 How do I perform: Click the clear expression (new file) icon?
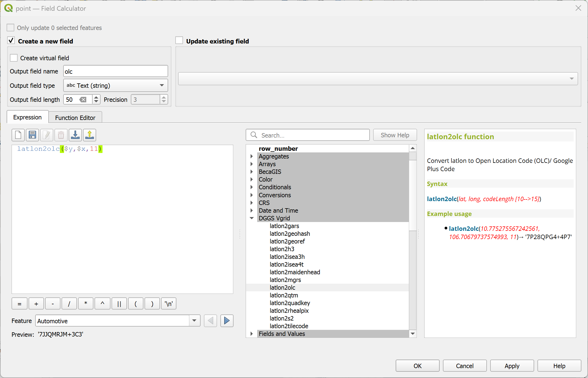tap(18, 135)
